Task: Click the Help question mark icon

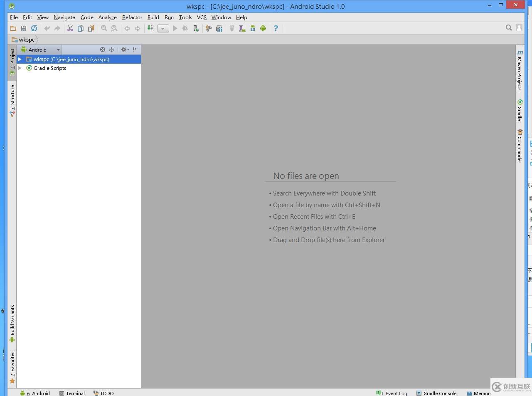Action: click(x=276, y=28)
